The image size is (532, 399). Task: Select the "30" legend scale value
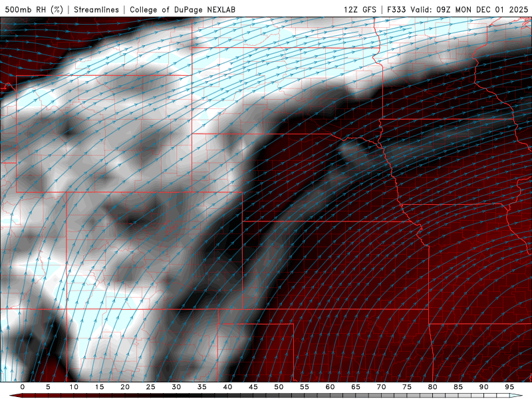point(176,387)
